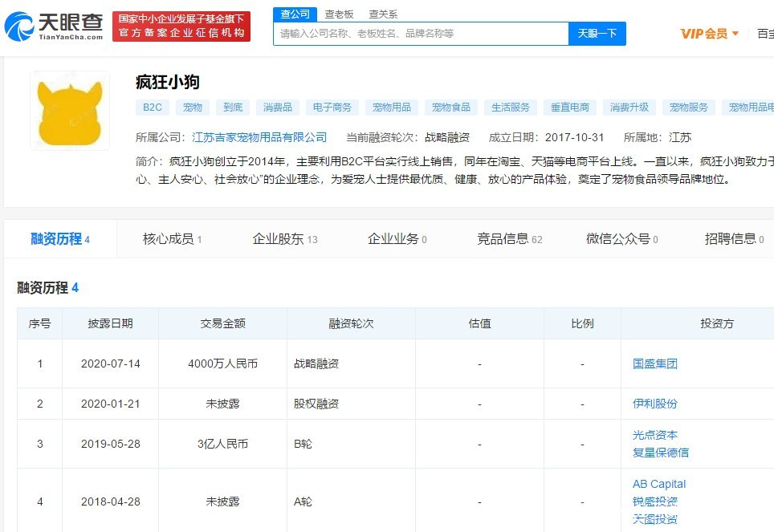Select the 宠物食品 tag
The image size is (774, 532).
tap(452, 108)
